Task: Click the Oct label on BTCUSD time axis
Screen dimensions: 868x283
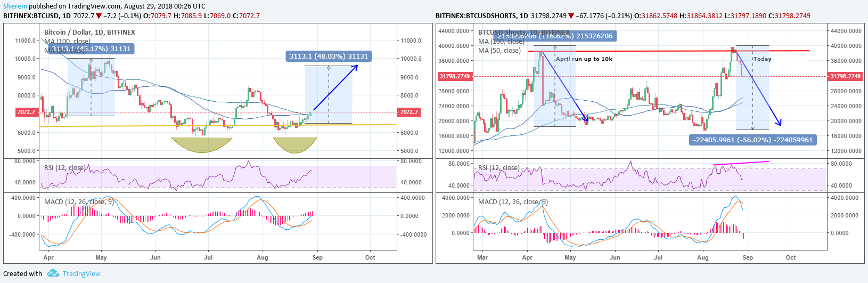Action: pyautogui.click(x=370, y=257)
